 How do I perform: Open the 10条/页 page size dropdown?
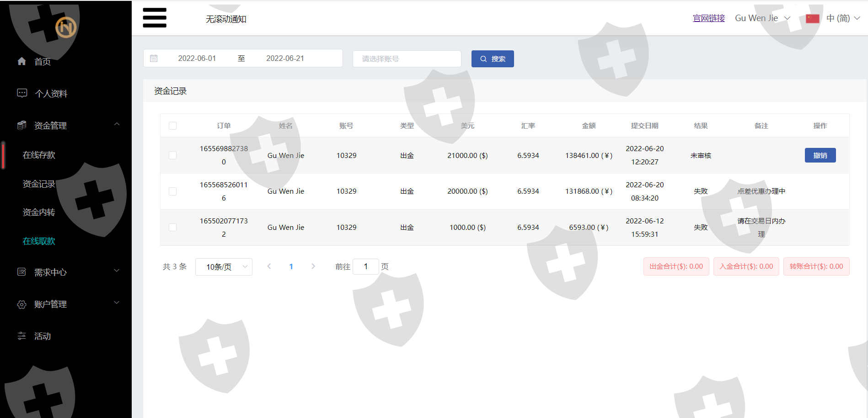[224, 267]
